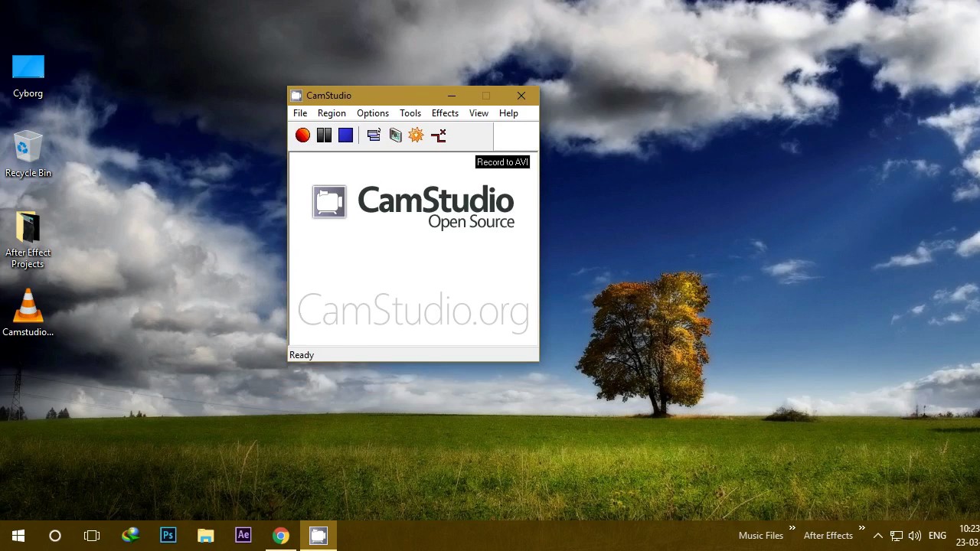Click the ENG language indicator
This screenshot has height=551, width=980.
click(x=937, y=536)
